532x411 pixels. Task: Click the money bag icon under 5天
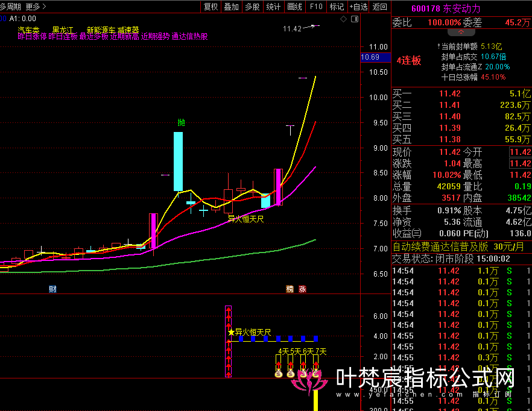291,374
